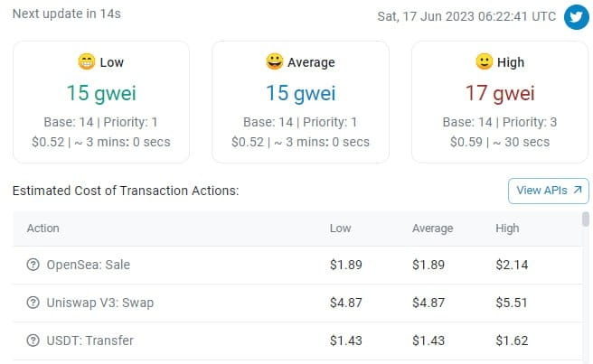Select the Uniswap V3: Swap row label

(x=100, y=303)
